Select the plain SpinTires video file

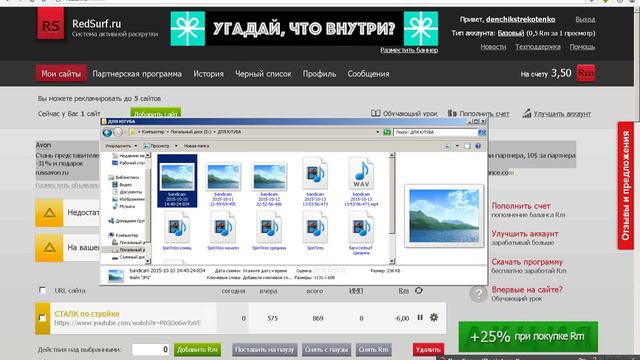pyautogui.click(x=315, y=230)
